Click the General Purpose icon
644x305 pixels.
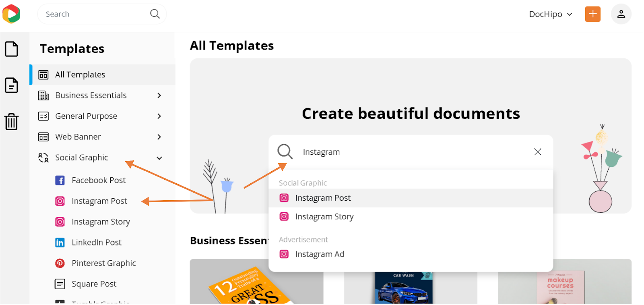coord(43,116)
